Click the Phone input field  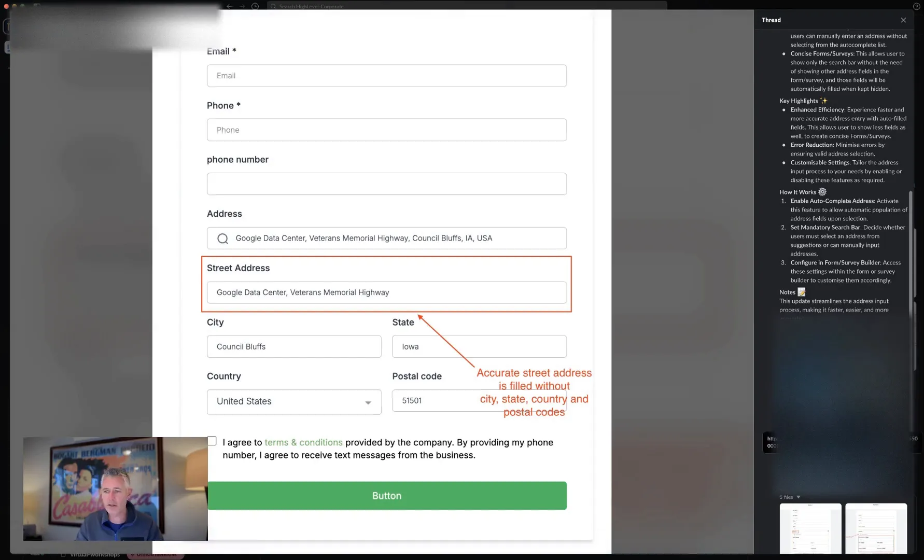[387, 130]
